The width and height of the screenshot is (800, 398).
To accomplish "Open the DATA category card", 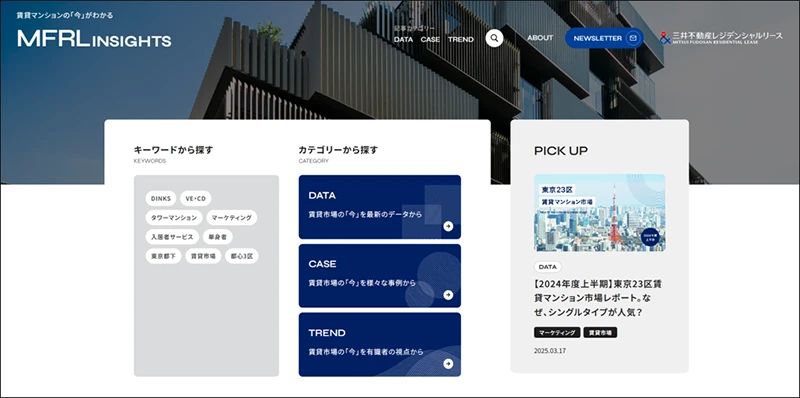I will [380, 207].
